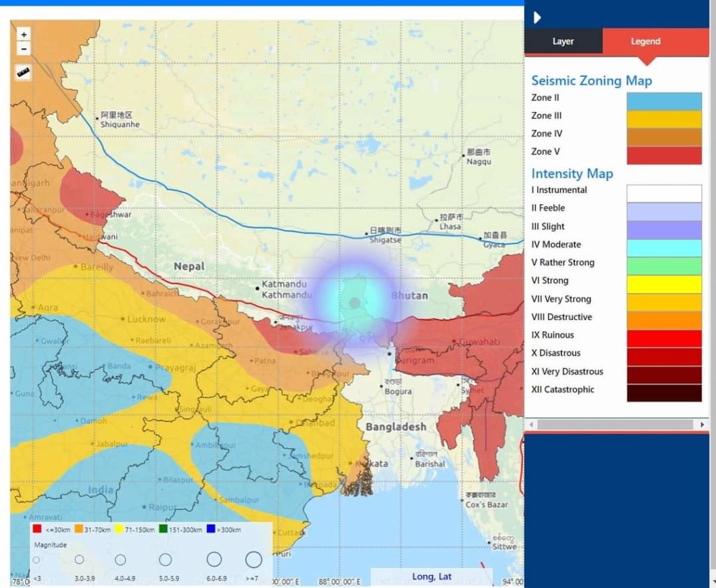Viewport: 716px width, 588px height.
Task: Zoom out with the minus button
Action: click(24, 49)
